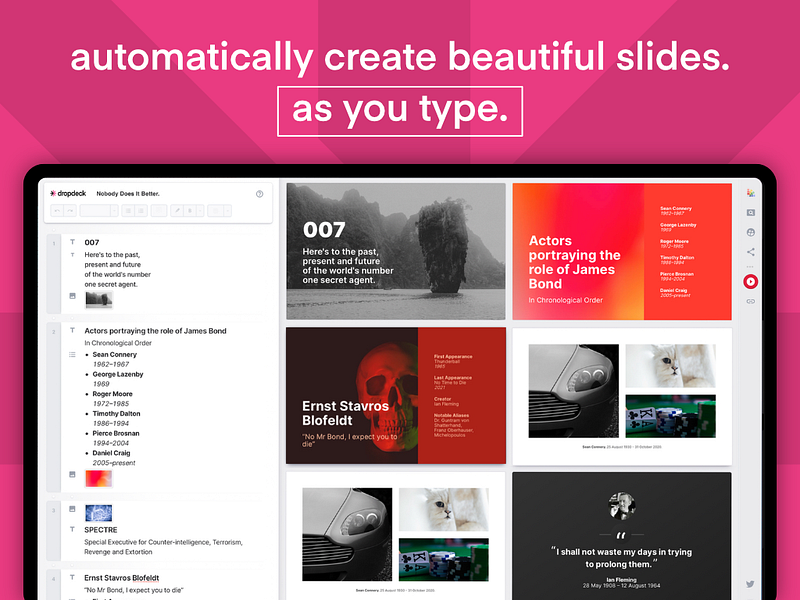Viewport: 800px width, 600px height.
Task: Click 'Special Executive for Counter-intelligence' text
Action: click(x=163, y=547)
